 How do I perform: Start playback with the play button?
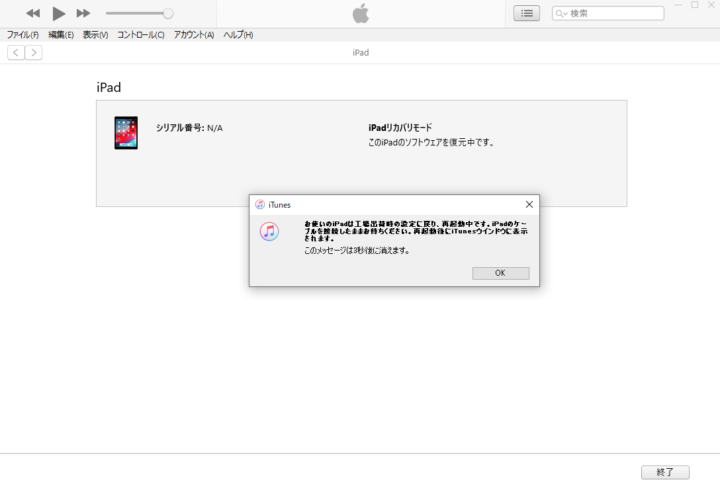point(58,14)
